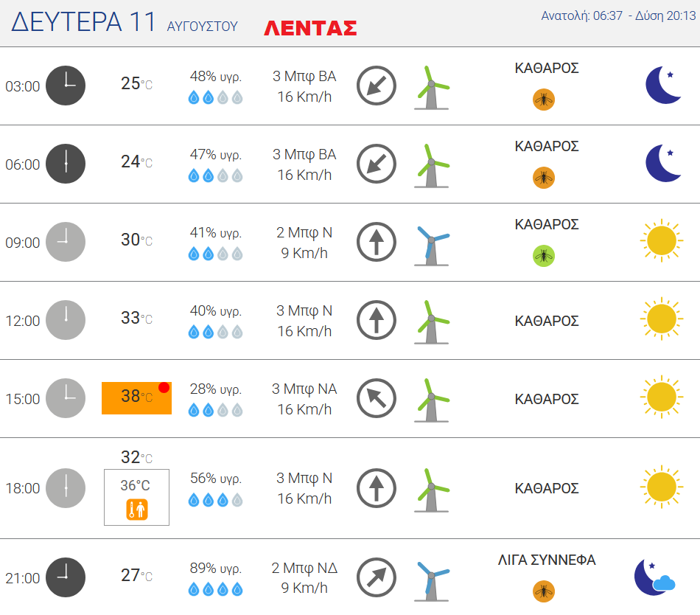Click the wind direction arrow for 15:00
Viewport: 700px width, 615px height.
tap(377, 398)
